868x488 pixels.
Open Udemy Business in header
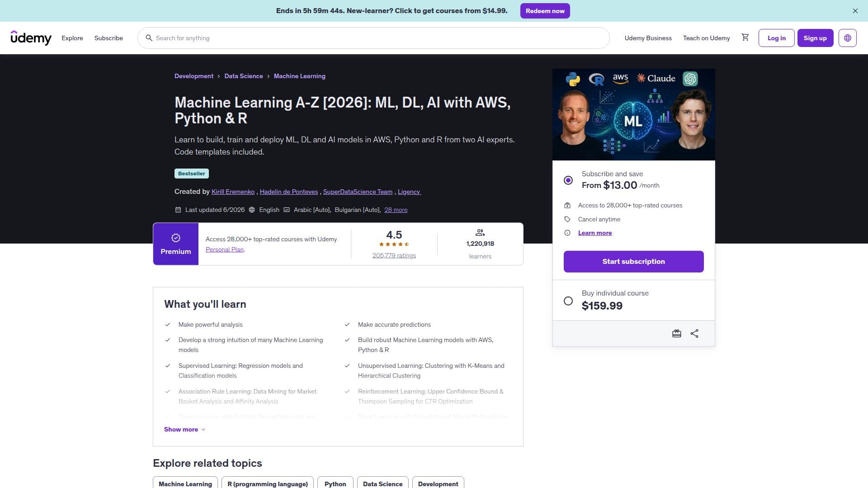648,38
